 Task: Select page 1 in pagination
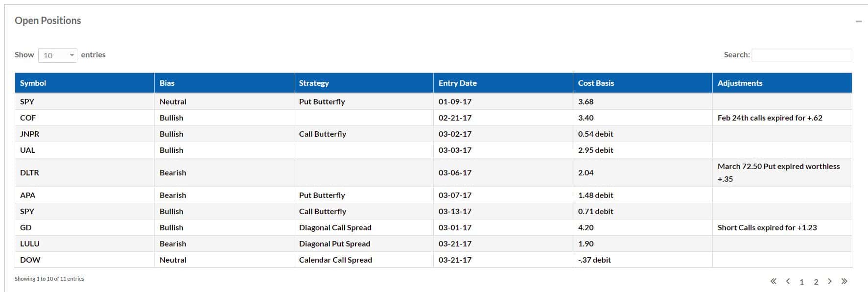coord(801,282)
